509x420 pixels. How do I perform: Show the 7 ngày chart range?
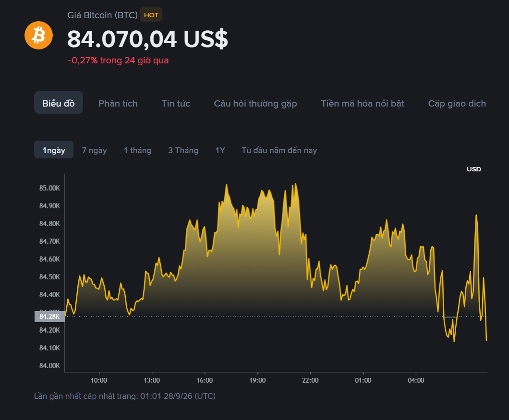pos(94,150)
